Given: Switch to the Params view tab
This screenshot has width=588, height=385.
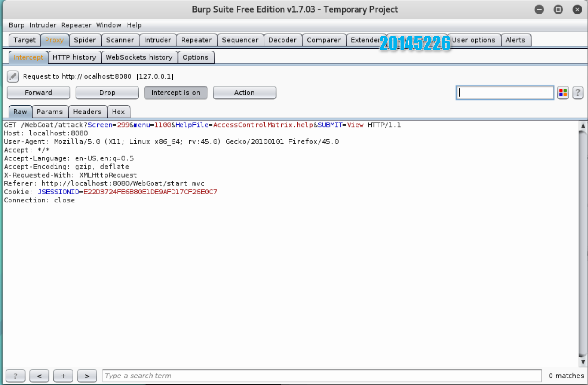Looking at the screenshot, I should pos(50,112).
